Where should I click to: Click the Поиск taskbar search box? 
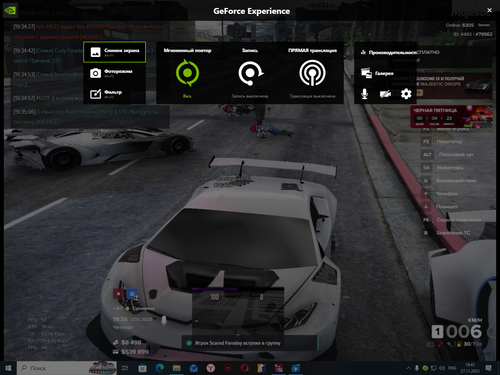pyautogui.click(x=67, y=368)
